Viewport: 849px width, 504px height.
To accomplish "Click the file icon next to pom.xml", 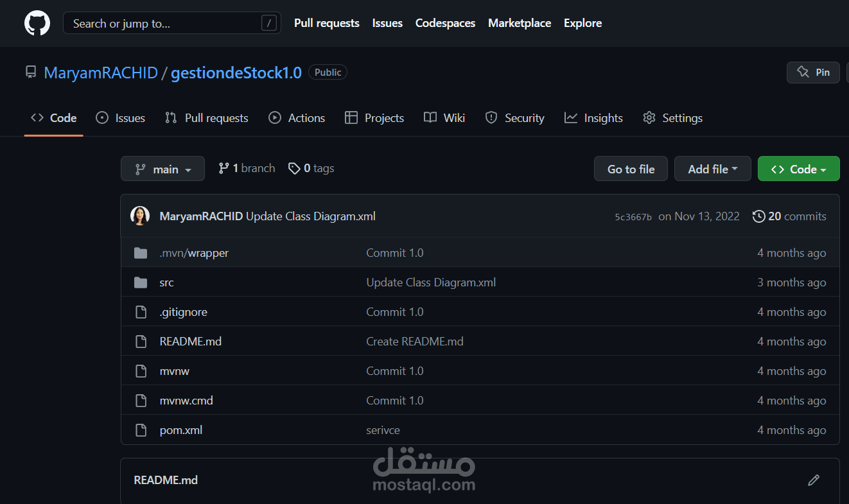I will (141, 430).
